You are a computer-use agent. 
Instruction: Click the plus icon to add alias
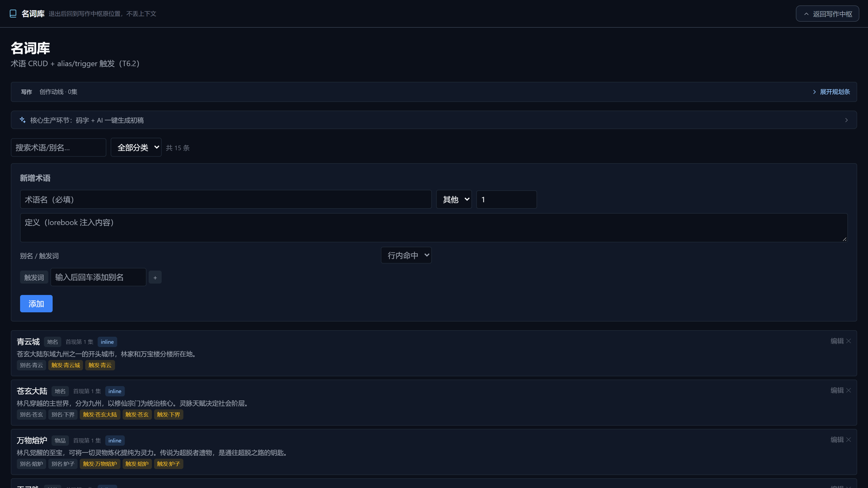[x=155, y=278]
